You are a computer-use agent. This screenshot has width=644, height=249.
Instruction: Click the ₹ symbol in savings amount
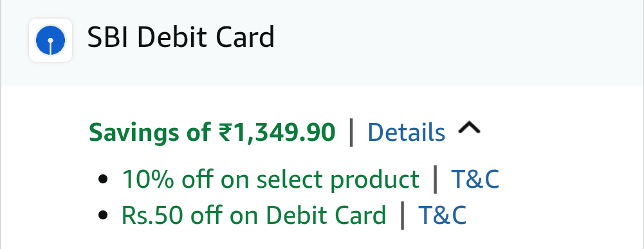point(225,133)
